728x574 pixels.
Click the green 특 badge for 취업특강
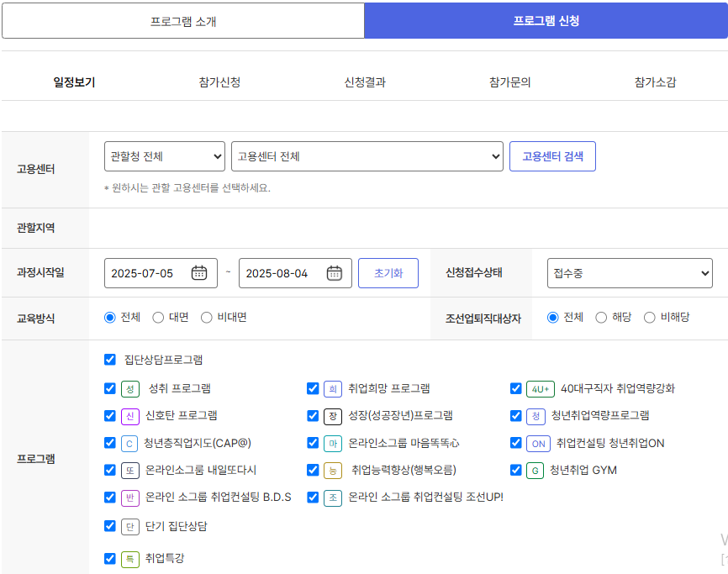[130, 559]
